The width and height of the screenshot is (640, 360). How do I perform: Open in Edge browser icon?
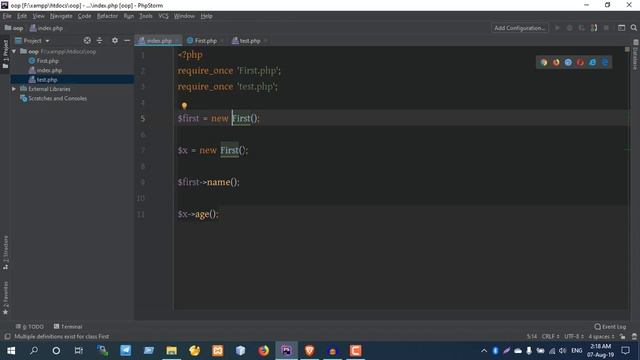605,62
